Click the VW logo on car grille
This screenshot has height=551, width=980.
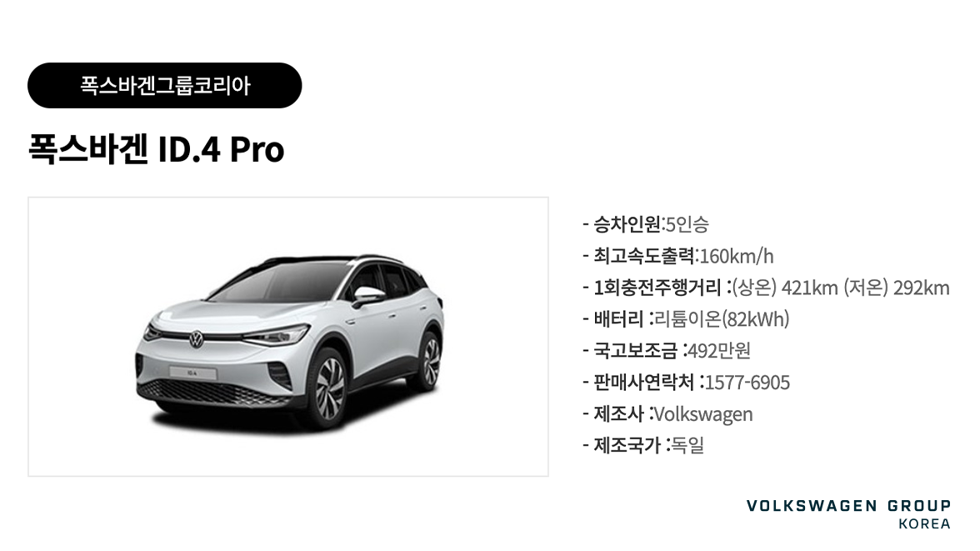pos(197,338)
